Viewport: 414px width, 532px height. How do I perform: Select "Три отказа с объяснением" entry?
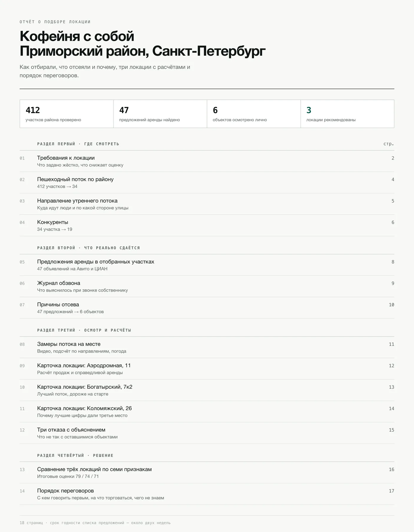point(207,433)
